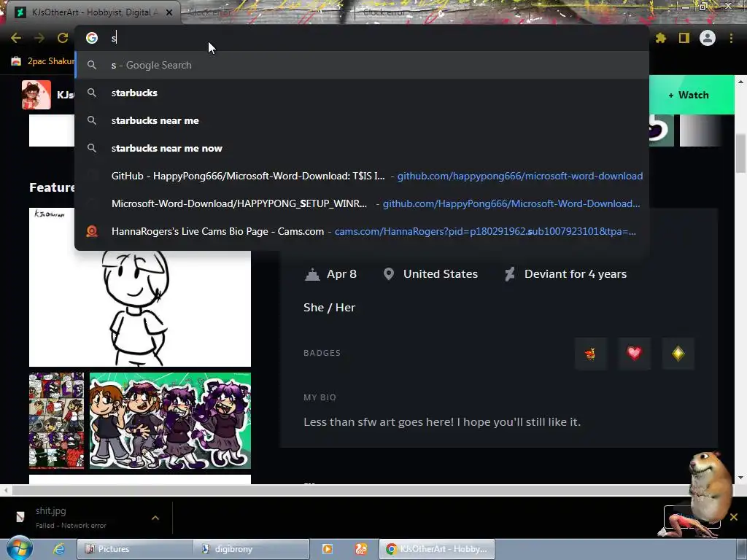Open the 2pac Shakur bookmark
The image size is (747, 560).
point(43,61)
